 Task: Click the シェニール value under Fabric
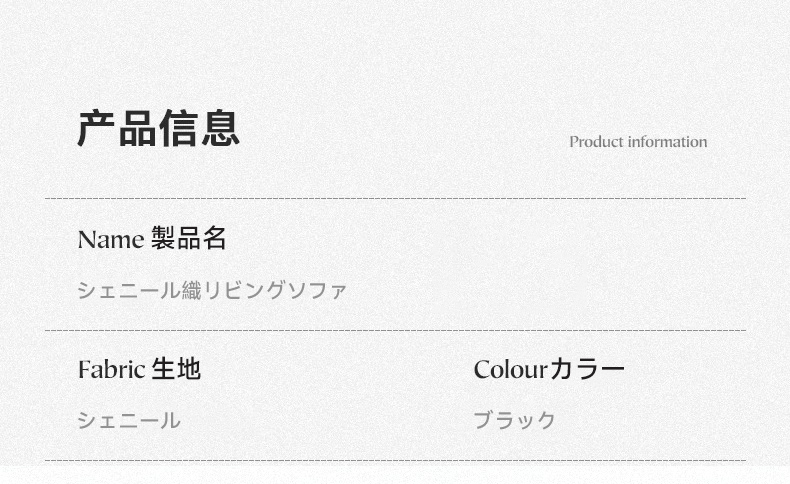(128, 421)
